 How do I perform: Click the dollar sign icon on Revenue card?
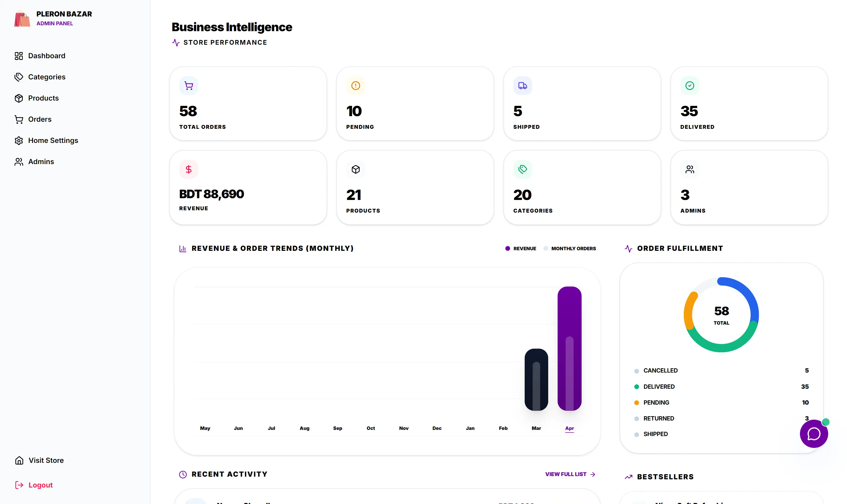coord(189,169)
